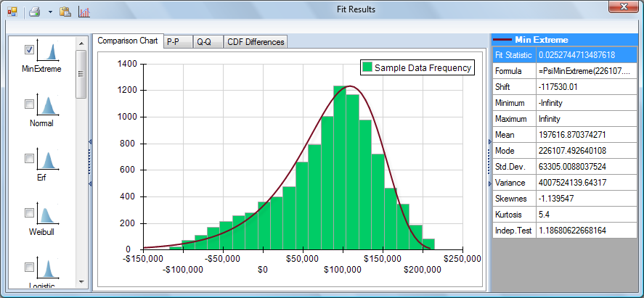644x298 pixels.
Task: Click the chart icon in the toolbar
Action: (x=84, y=12)
